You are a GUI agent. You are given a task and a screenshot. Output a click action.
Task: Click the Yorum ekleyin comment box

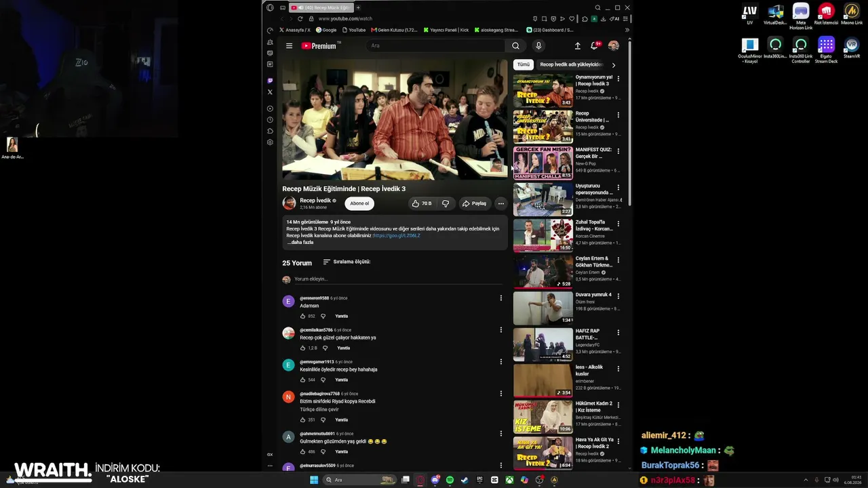point(400,279)
